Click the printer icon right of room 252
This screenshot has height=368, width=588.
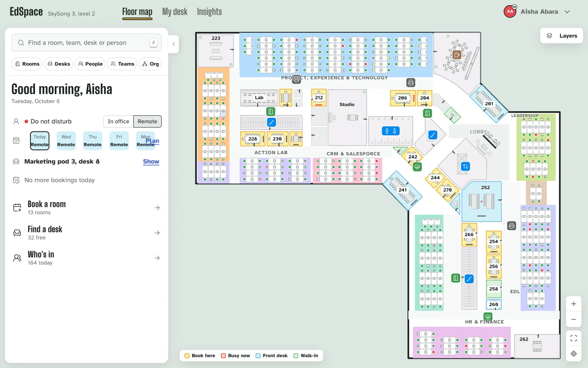[512, 226]
